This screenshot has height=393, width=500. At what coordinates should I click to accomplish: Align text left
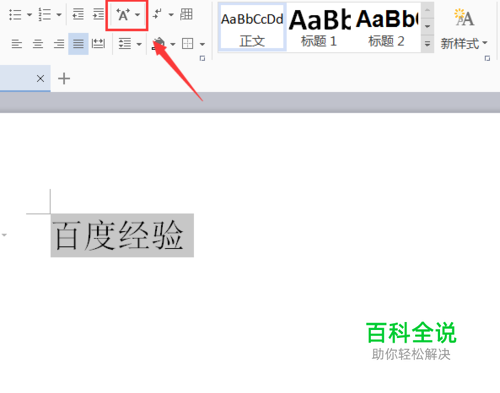[x=17, y=44]
